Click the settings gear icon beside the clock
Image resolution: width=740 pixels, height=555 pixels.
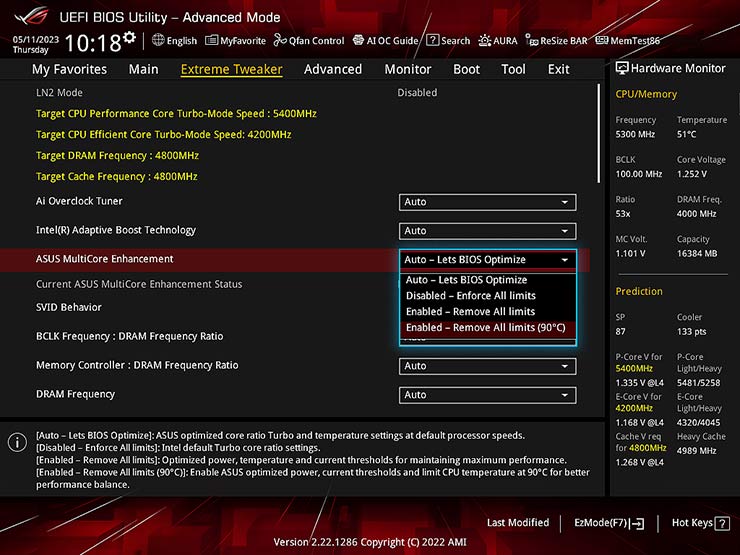tap(130, 40)
